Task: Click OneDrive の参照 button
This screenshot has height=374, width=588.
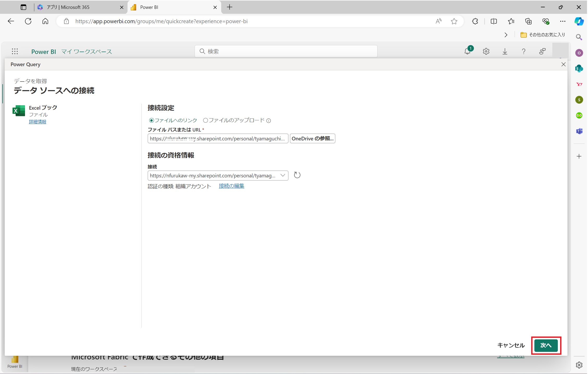Action: point(312,139)
